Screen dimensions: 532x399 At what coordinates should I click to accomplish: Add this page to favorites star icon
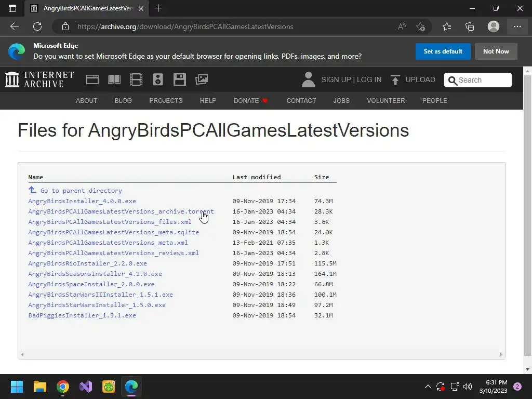coord(421,26)
